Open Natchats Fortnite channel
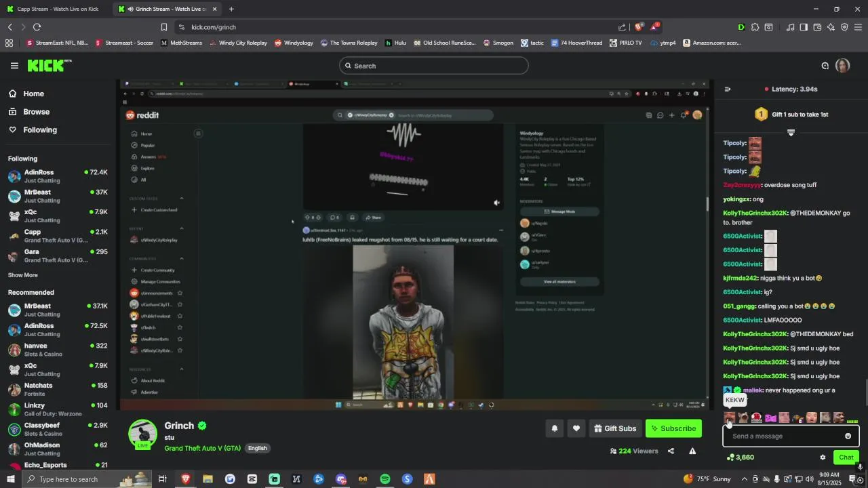Viewport: 868px width, 488px height. click(x=58, y=389)
